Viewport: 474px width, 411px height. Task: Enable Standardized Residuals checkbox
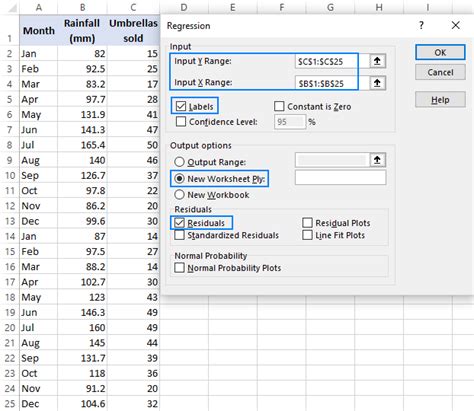(179, 235)
